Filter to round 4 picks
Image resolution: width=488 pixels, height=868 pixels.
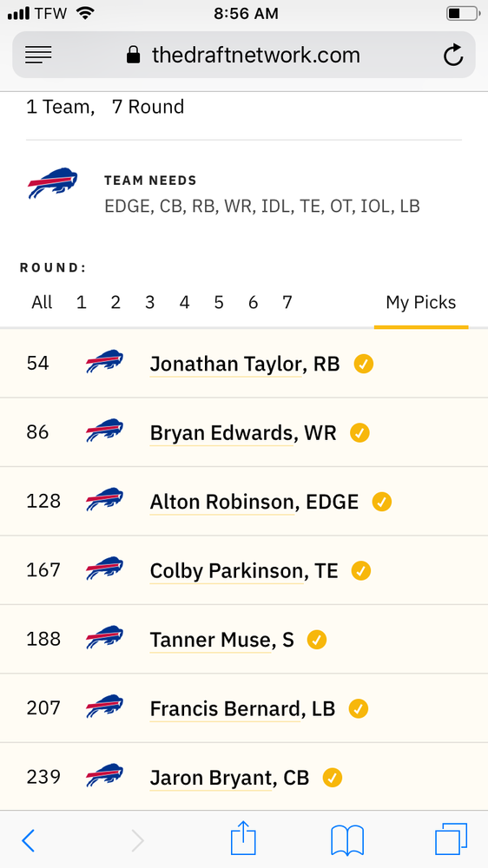click(184, 302)
